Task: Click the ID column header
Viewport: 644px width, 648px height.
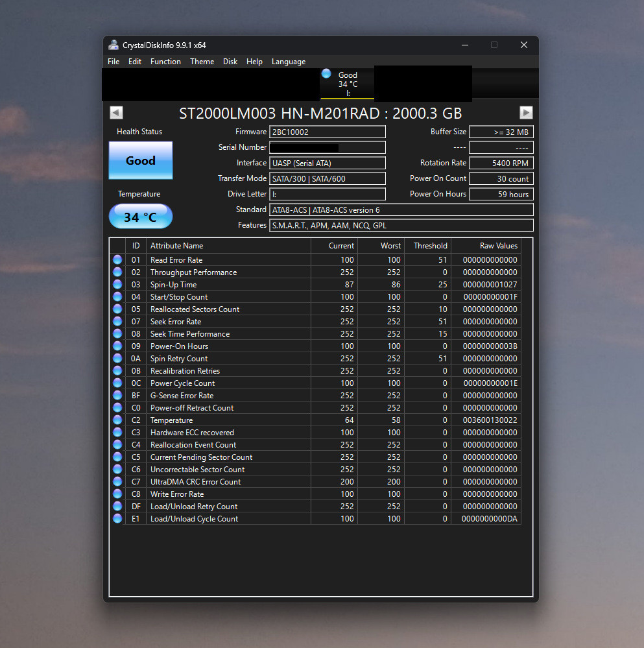Action: tap(136, 246)
